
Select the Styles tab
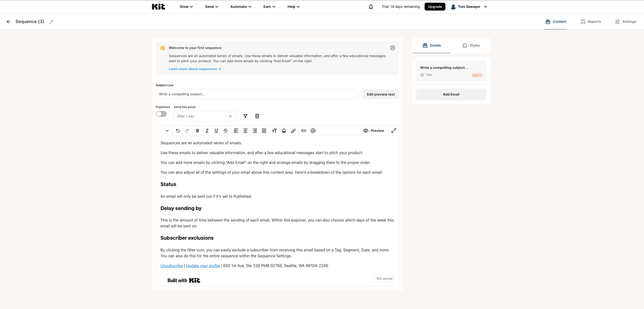pyautogui.click(x=471, y=46)
